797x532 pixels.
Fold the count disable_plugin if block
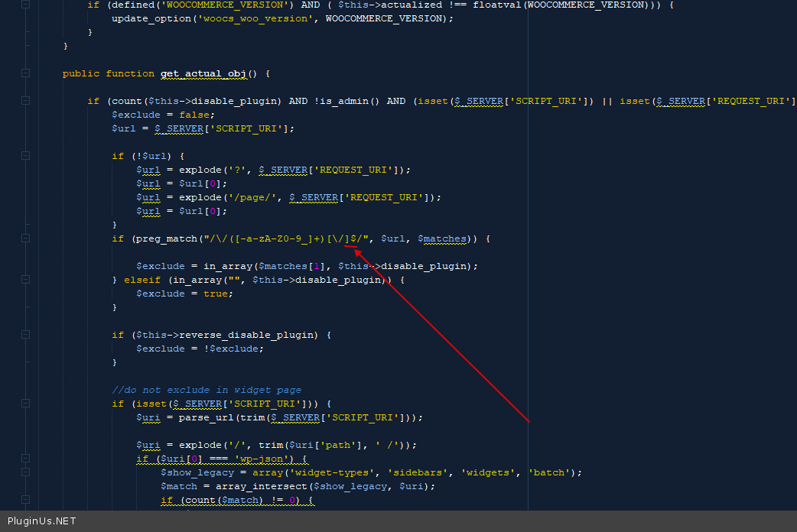tap(25, 101)
